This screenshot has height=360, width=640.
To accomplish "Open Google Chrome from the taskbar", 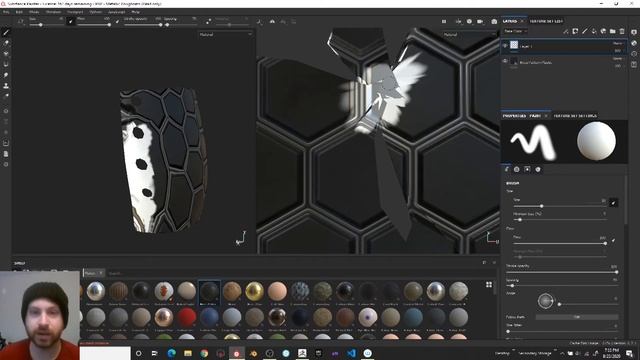I will click(204, 353).
